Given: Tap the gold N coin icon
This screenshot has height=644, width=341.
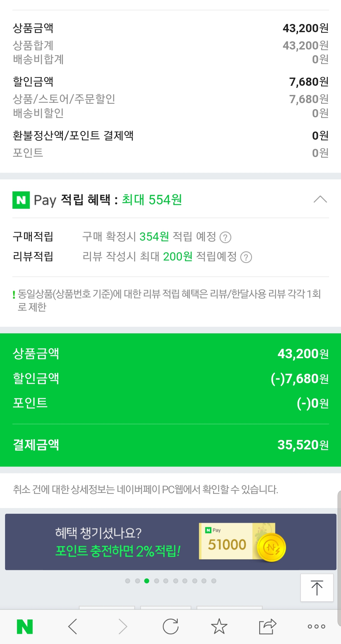Looking at the screenshot, I should point(271,548).
